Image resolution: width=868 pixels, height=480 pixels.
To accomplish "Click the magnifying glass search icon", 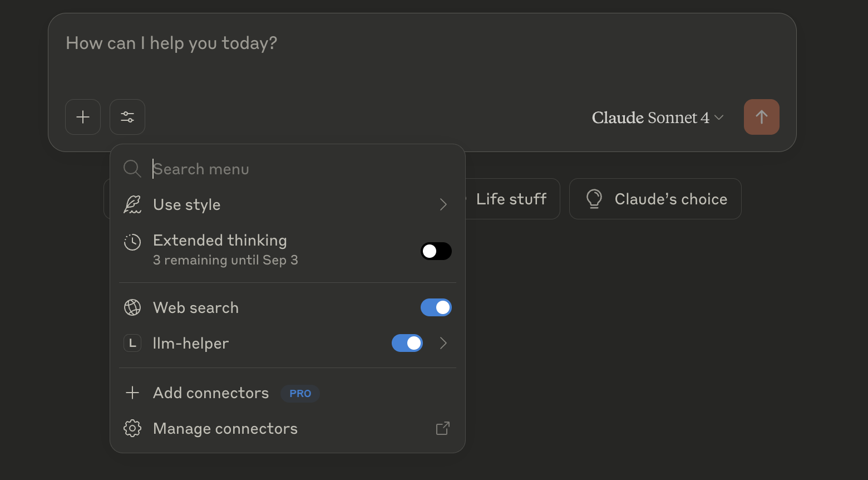I will tap(132, 169).
